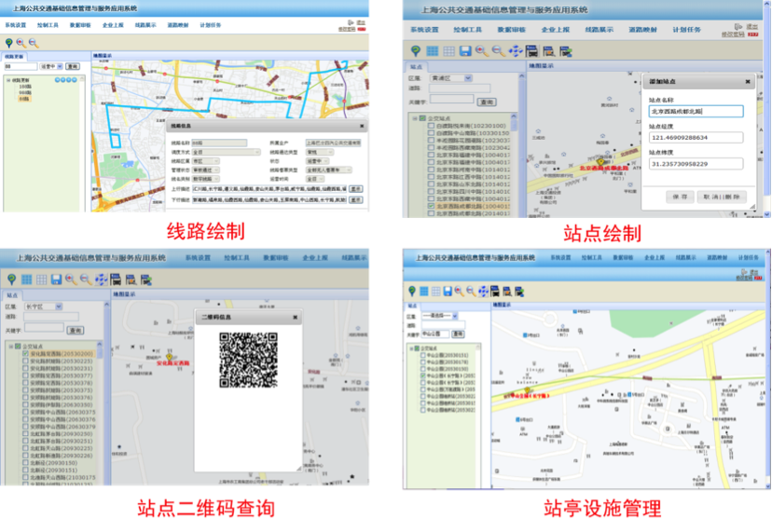
Task: Click the QR code image in 二维码信息 dialog
Action: [248, 360]
